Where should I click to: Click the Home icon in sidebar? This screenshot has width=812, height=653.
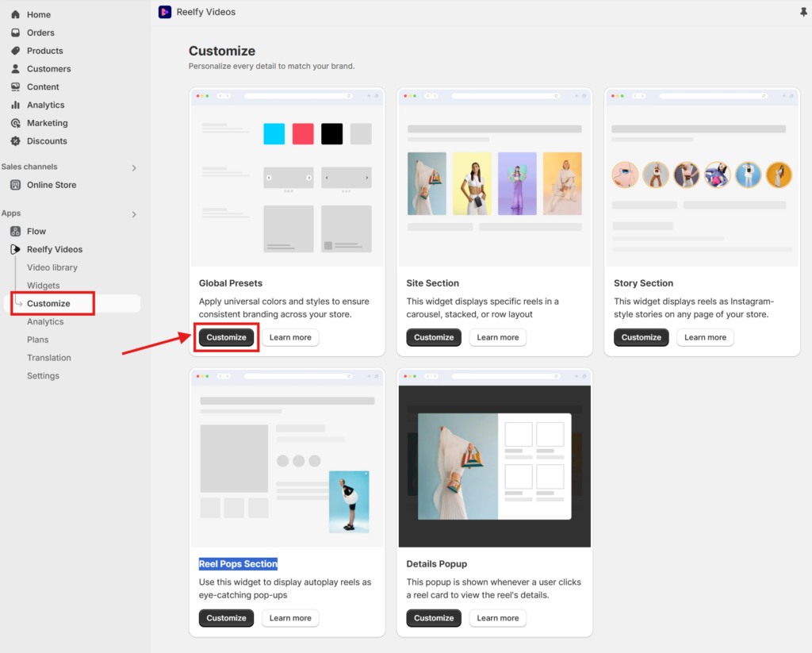pos(16,14)
